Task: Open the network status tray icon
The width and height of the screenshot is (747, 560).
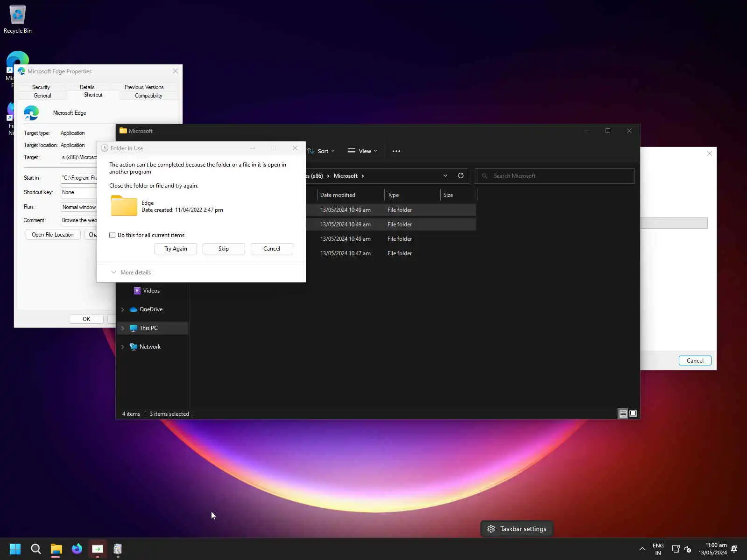Action: point(676,549)
